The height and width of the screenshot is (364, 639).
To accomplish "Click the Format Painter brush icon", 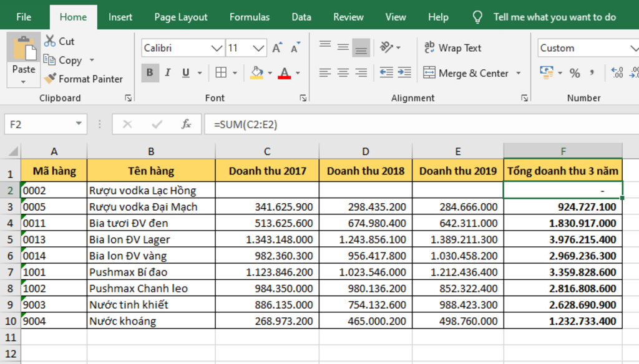I will pos(51,79).
